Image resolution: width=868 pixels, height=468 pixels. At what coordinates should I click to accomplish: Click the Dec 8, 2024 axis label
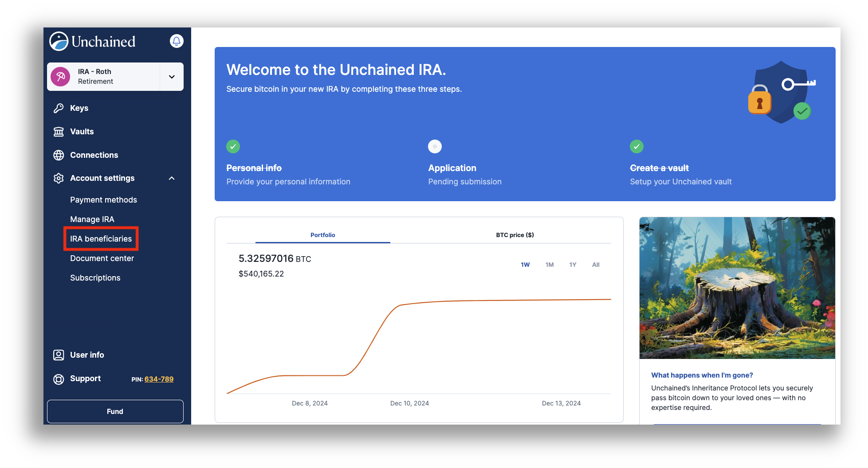pos(310,403)
